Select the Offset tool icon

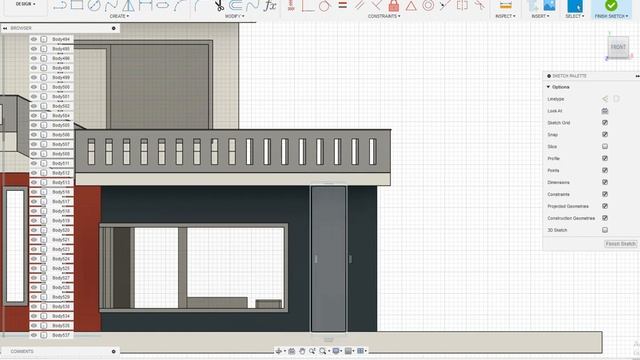[236, 5]
